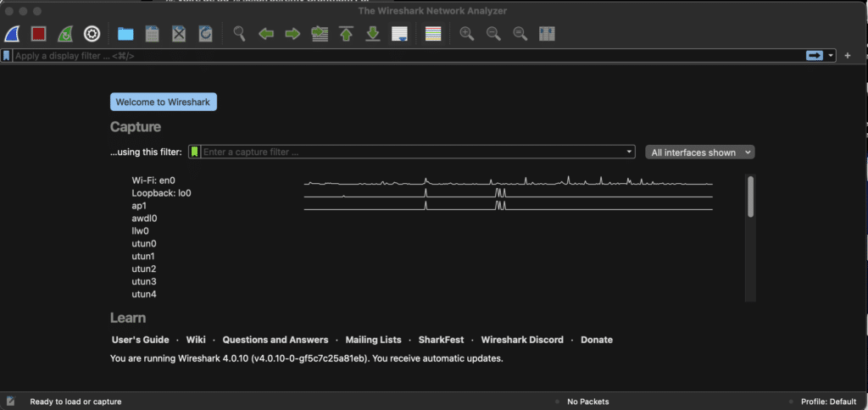Open a capture file folder icon
868x410 pixels.
pyautogui.click(x=125, y=34)
